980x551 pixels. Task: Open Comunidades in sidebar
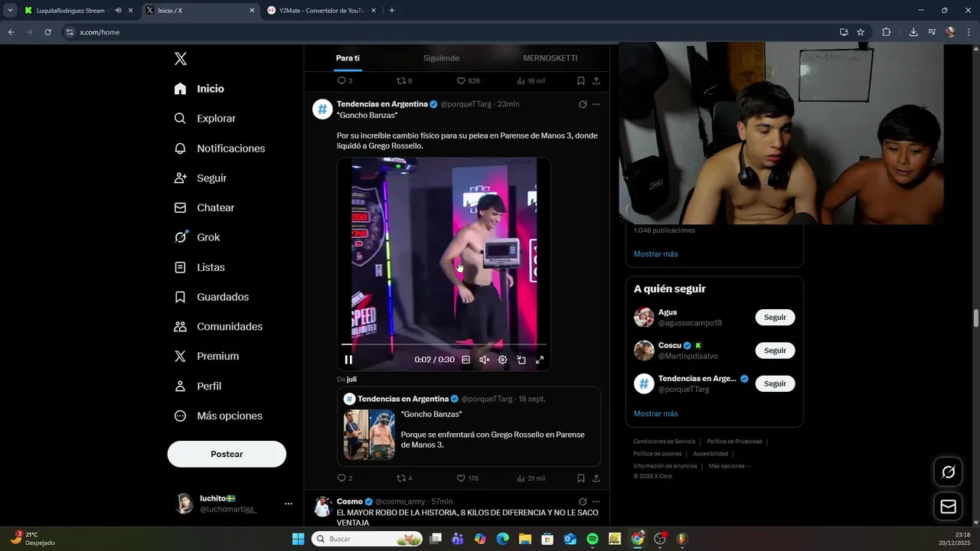(218, 327)
